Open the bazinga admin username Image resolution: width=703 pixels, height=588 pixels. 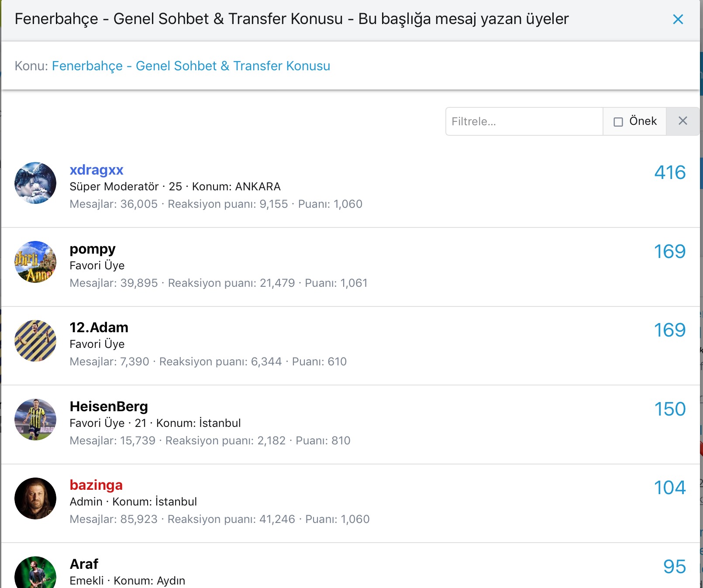coord(96,485)
